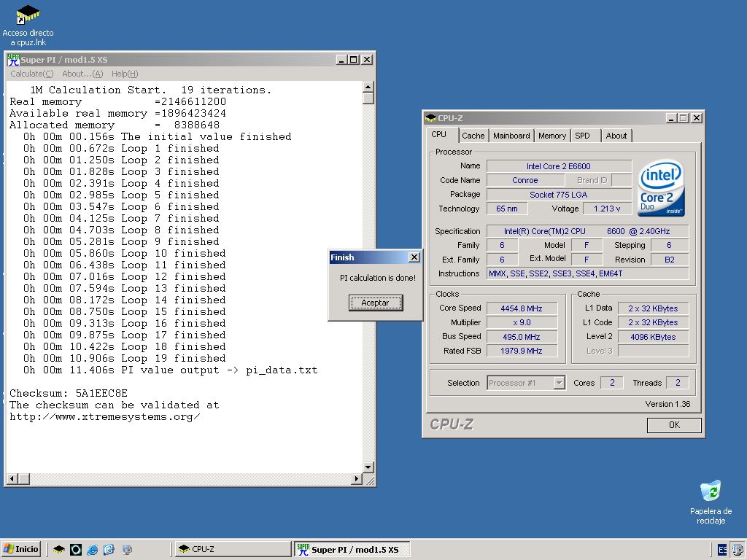The width and height of the screenshot is (747, 560).
Task: Click Super PI vertical scrollbar up arrow
Action: point(368,87)
